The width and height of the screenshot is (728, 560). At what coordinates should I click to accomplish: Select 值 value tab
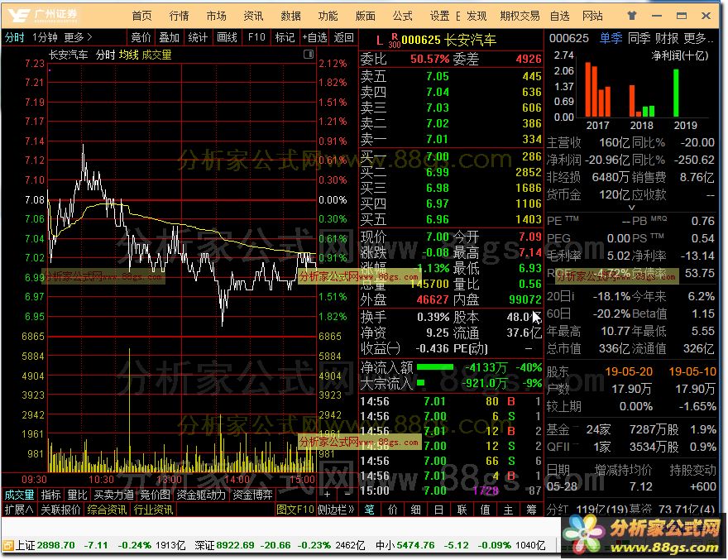[485, 510]
